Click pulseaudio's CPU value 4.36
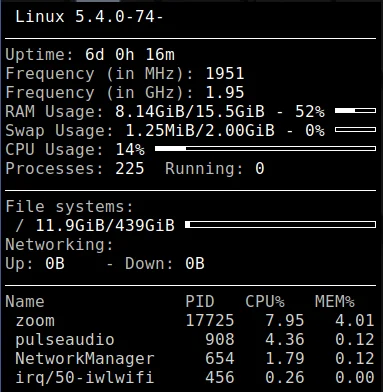The height and width of the screenshot is (392, 383). click(x=285, y=340)
